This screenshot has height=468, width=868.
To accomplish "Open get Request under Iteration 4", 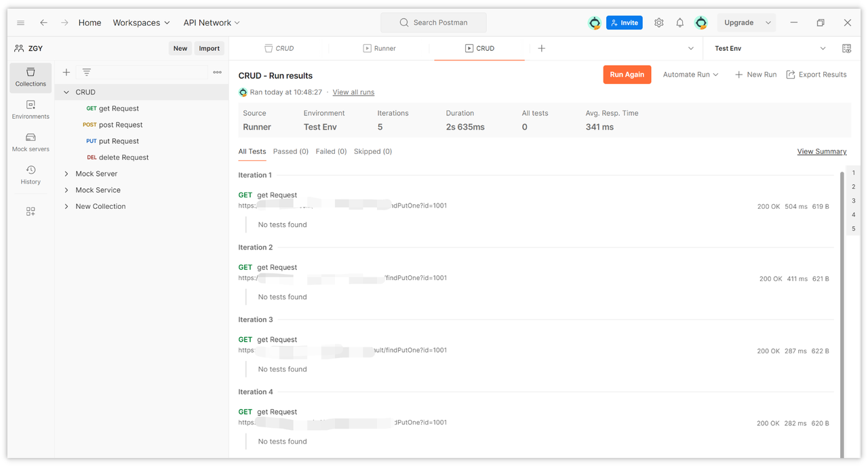I will point(277,412).
